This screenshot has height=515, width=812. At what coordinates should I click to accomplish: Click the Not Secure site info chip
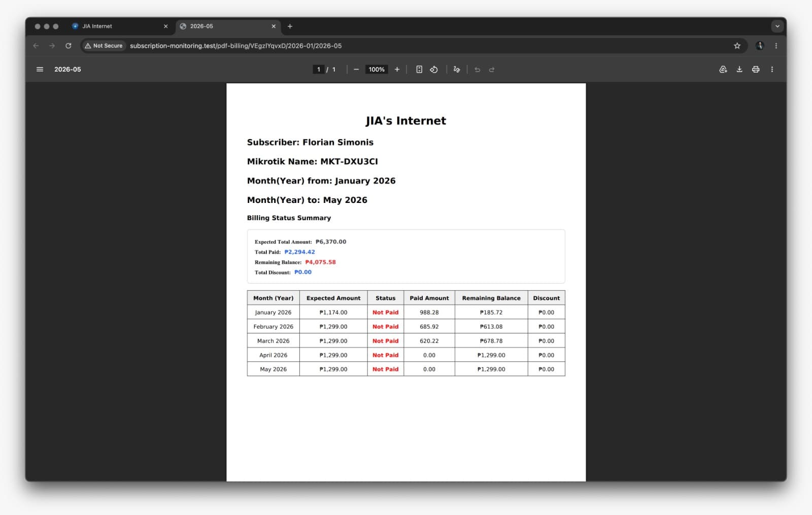tap(104, 46)
